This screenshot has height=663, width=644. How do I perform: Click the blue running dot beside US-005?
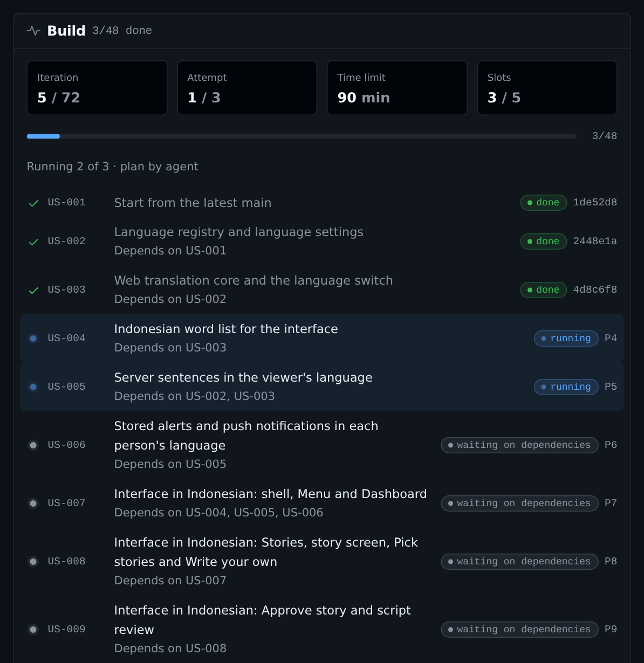click(x=33, y=387)
